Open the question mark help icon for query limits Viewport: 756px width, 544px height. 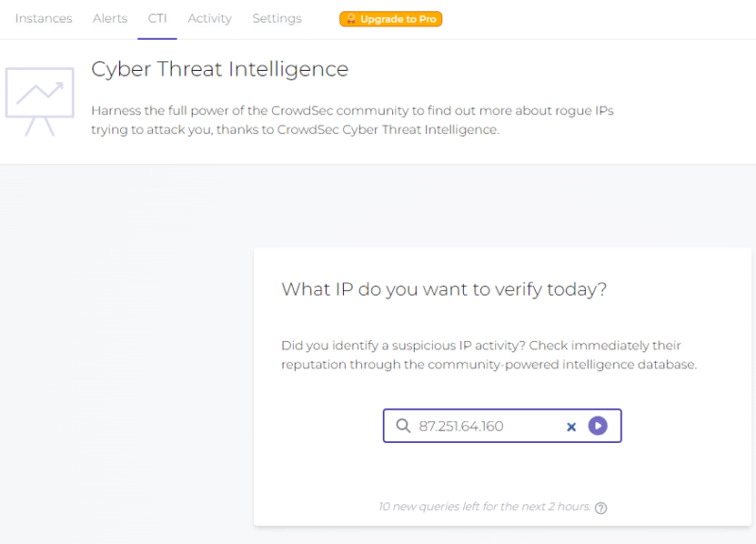coord(601,508)
